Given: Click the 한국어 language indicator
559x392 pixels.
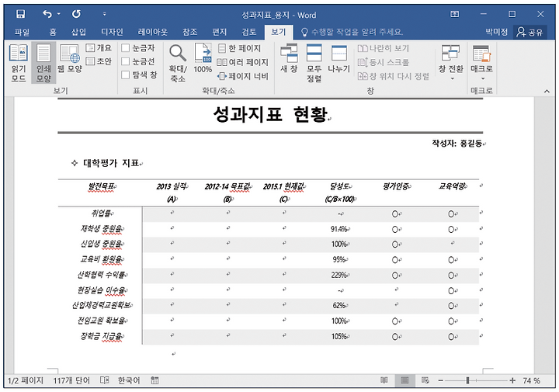Looking at the screenshot, I should pos(129,380).
